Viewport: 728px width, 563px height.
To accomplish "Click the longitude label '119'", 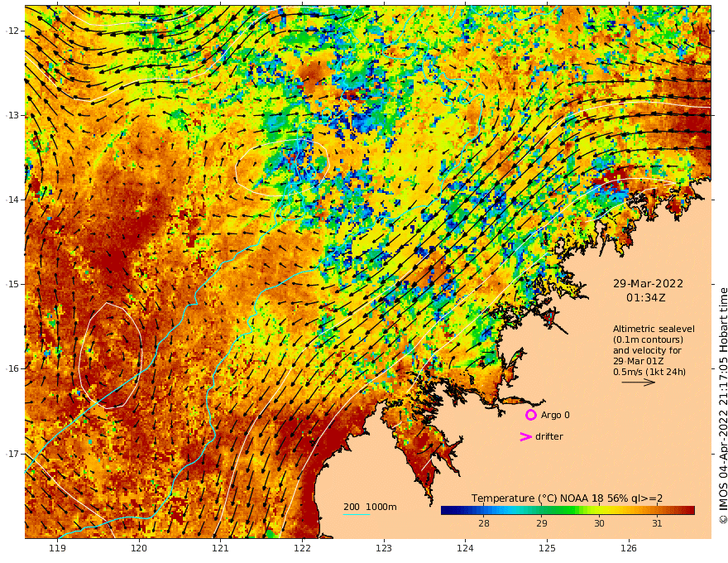I will (57, 549).
